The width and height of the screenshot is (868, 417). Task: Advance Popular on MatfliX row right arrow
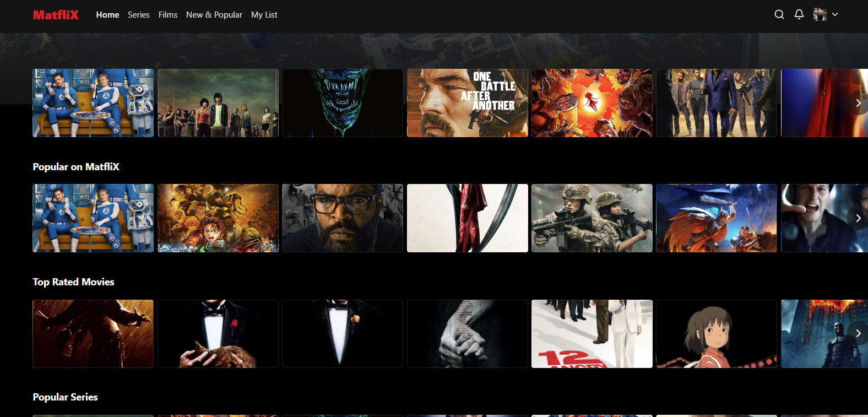pyautogui.click(x=858, y=218)
